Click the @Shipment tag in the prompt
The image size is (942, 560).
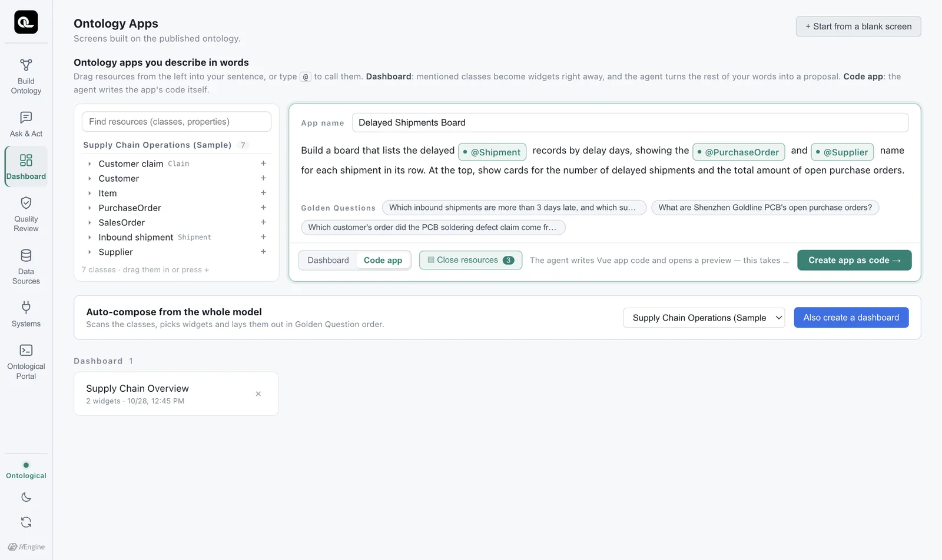point(492,152)
